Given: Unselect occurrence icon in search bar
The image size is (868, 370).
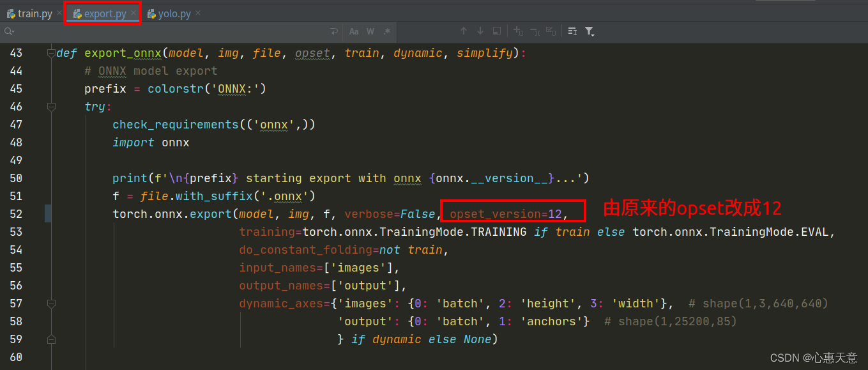Looking at the screenshot, I should 535,31.
